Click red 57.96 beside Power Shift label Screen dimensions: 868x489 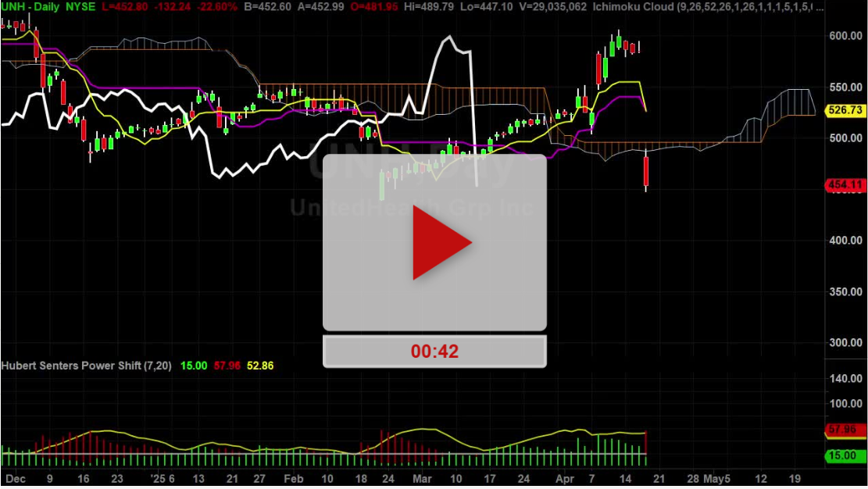(227, 366)
